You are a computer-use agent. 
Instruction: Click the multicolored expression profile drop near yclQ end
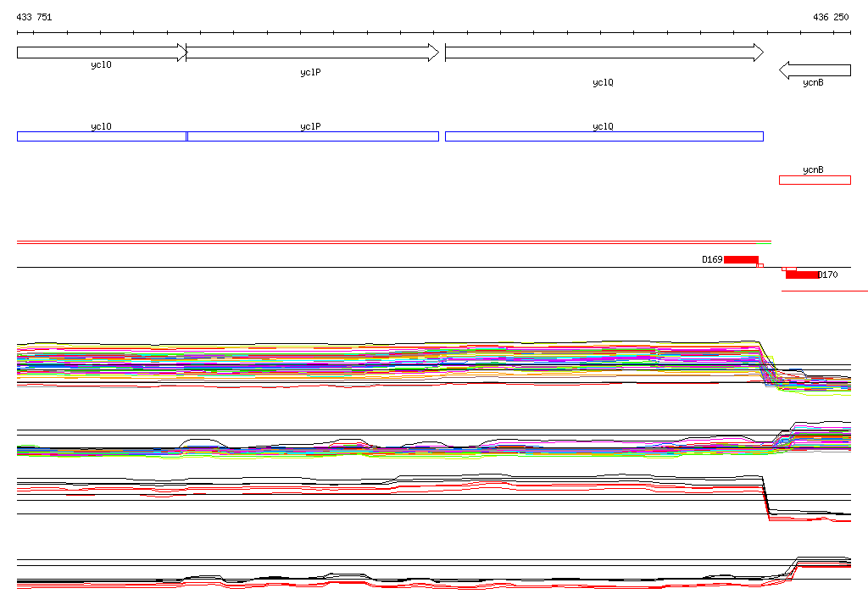tap(768, 364)
